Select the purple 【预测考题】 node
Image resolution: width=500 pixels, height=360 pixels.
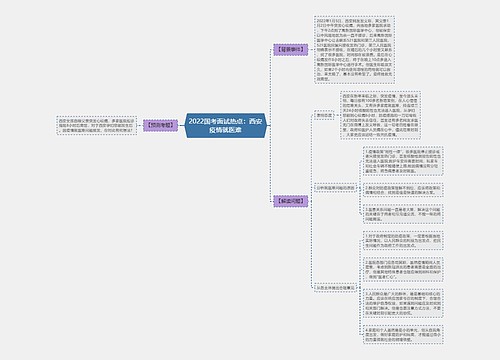click(161, 125)
